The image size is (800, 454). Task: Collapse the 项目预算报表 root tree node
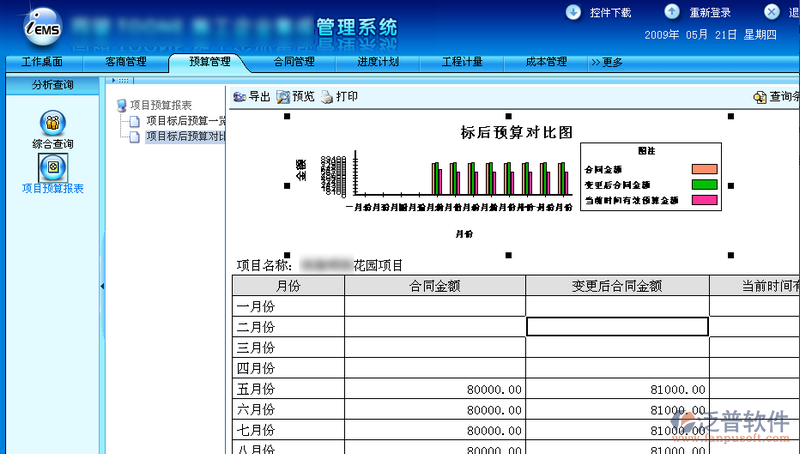122,105
